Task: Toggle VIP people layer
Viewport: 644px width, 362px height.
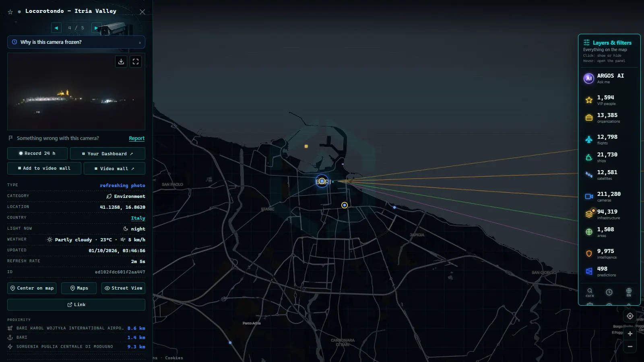Action: (609, 100)
